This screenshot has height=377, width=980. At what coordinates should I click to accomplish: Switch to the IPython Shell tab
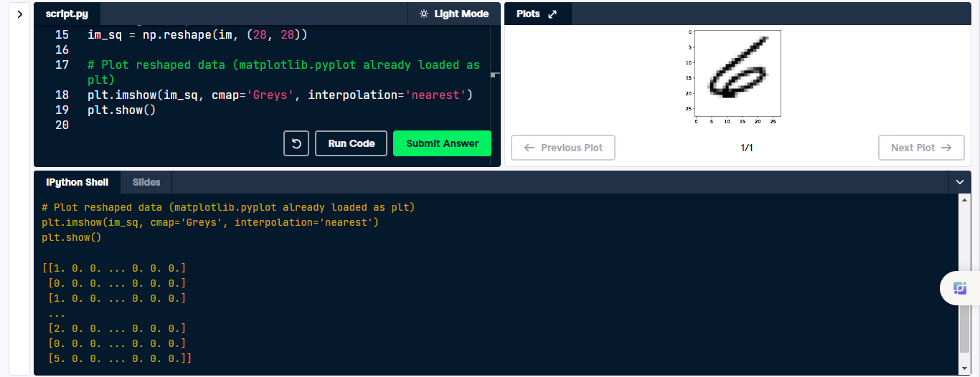pyautogui.click(x=77, y=182)
